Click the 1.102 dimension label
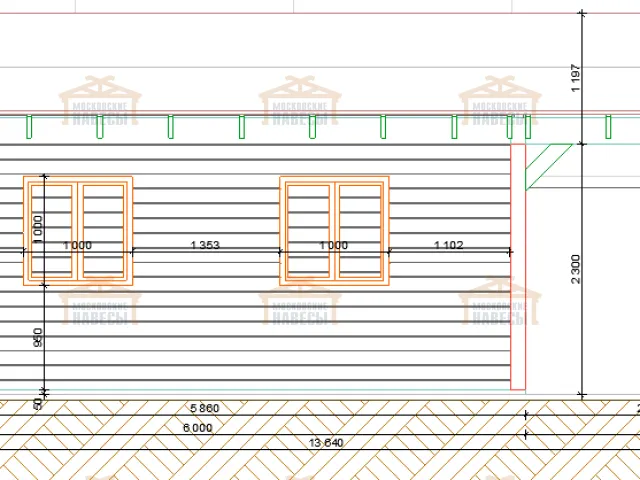The height and width of the screenshot is (480, 640). coord(449,245)
